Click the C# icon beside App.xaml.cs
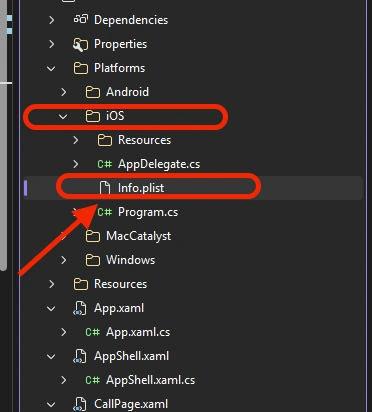 point(92,332)
